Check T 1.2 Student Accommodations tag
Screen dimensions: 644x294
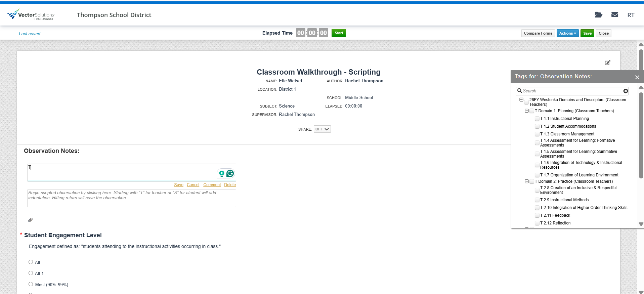tap(537, 126)
